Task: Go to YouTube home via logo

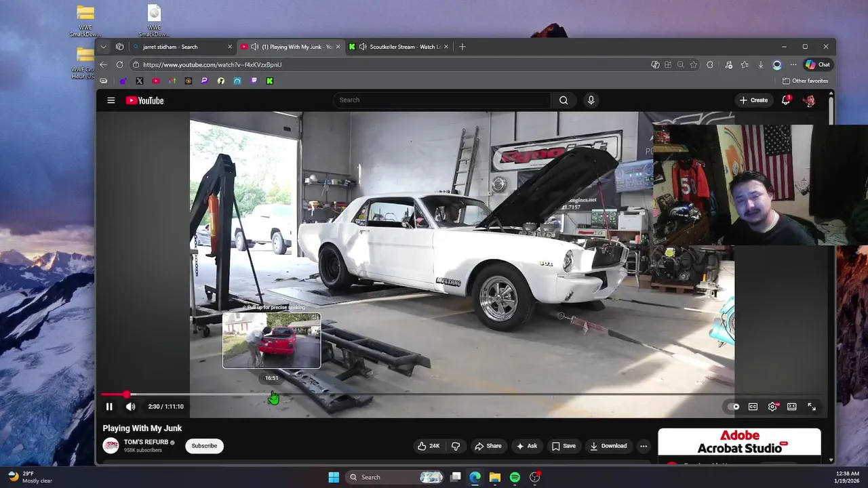Action: pos(145,100)
